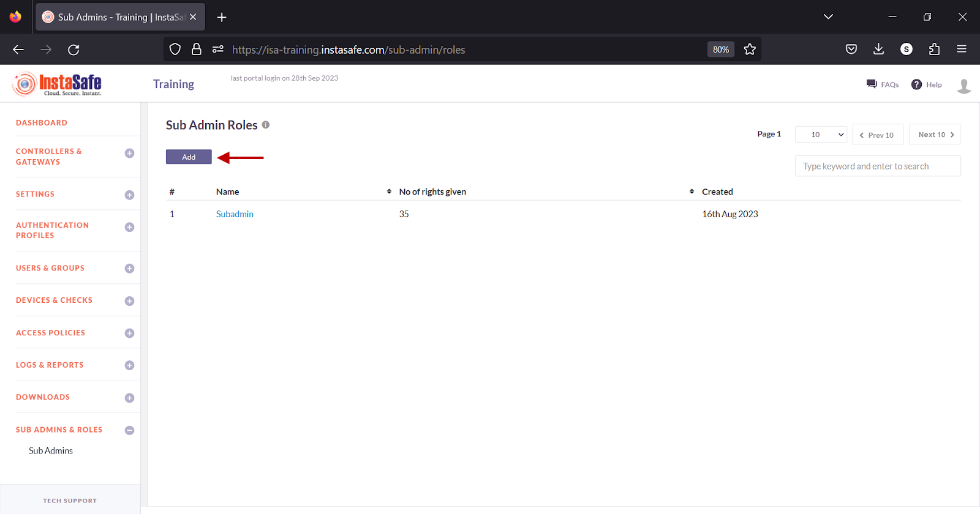This screenshot has height=514, width=980.
Task: Expand Devices & Checks plus icon
Action: point(129,301)
